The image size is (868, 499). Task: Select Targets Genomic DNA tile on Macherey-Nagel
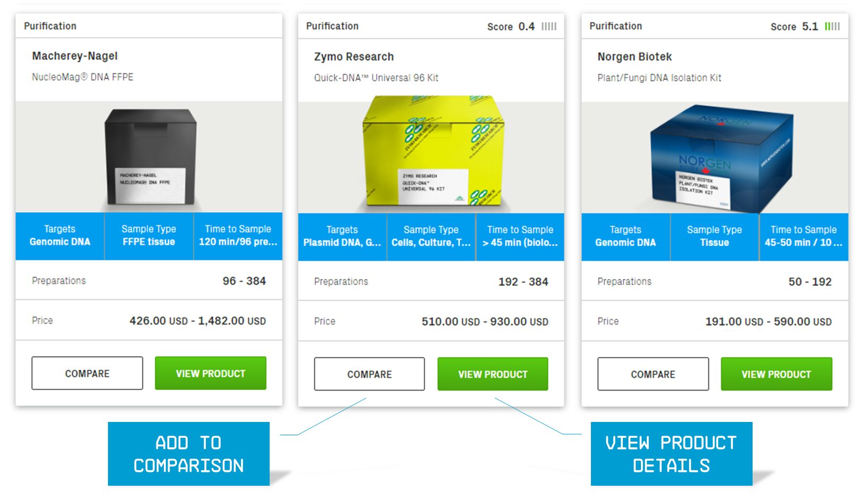60,236
